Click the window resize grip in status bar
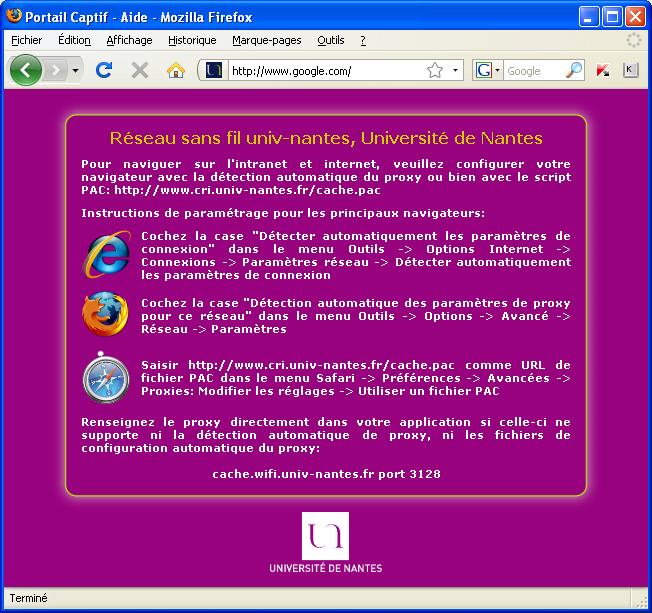This screenshot has height=613, width=652. [643, 604]
